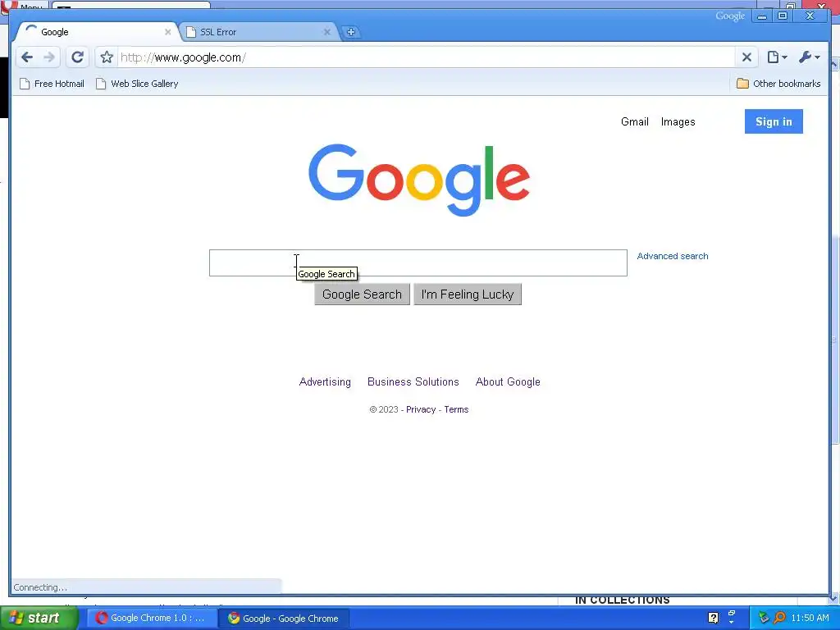This screenshot has width=840, height=630.
Task: Select Google - Google Chrome taskbar item
Action: tap(284, 619)
